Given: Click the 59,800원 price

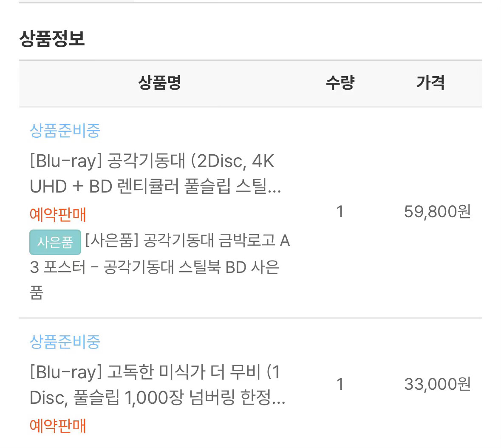Looking at the screenshot, I should coord(437,212).
